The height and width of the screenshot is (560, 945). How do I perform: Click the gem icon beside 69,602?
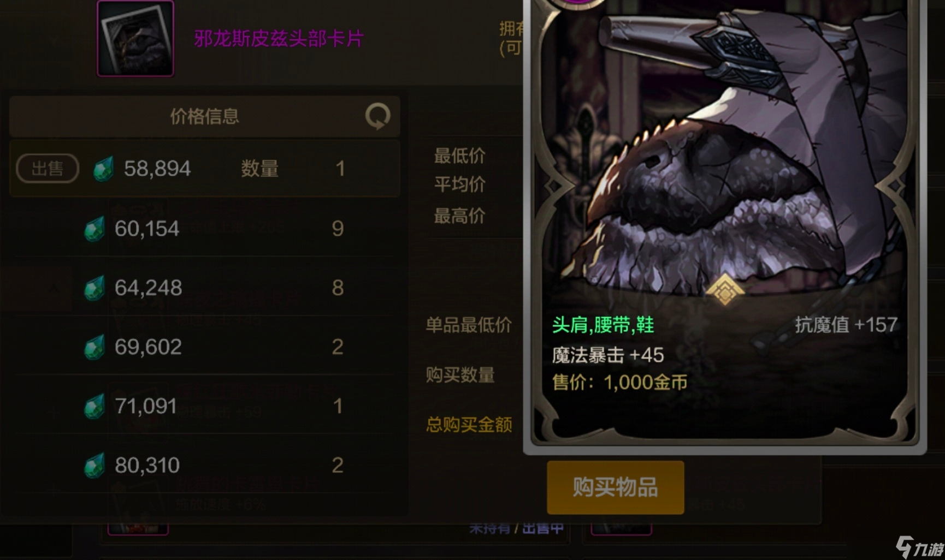coord(94,347)
